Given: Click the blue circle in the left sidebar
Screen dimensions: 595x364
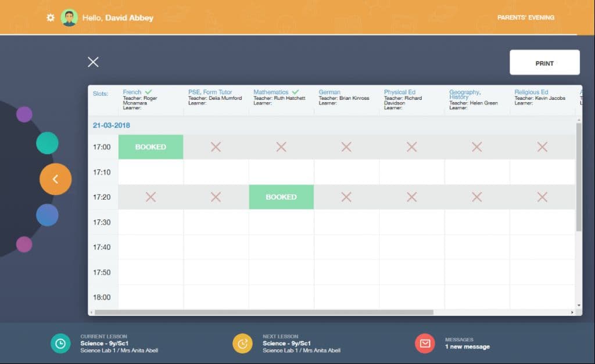Looking at the screenshot, I should tap(47, 215).
